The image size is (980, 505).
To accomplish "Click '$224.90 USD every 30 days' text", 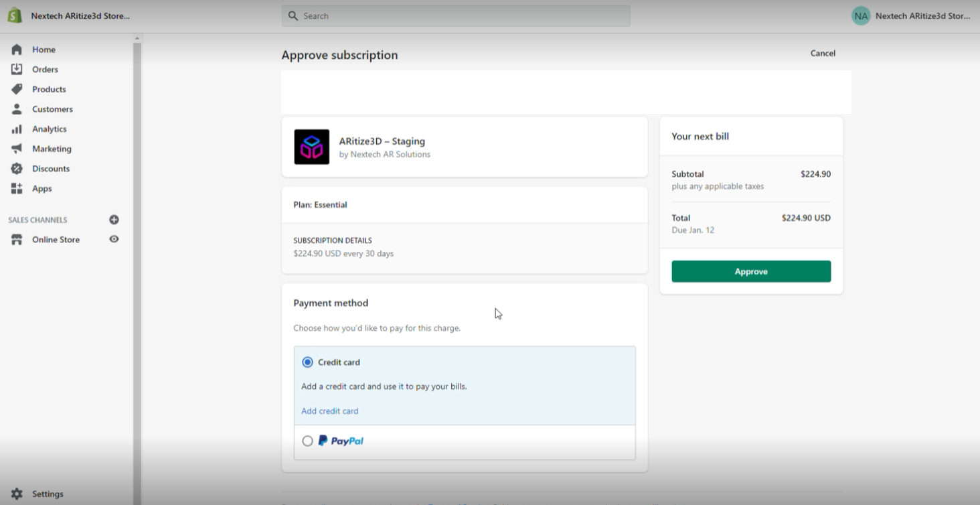I will [343, 254].
